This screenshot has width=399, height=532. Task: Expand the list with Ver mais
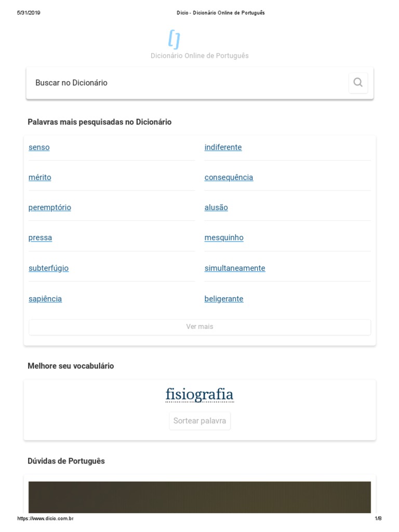(x=199, y=327)
